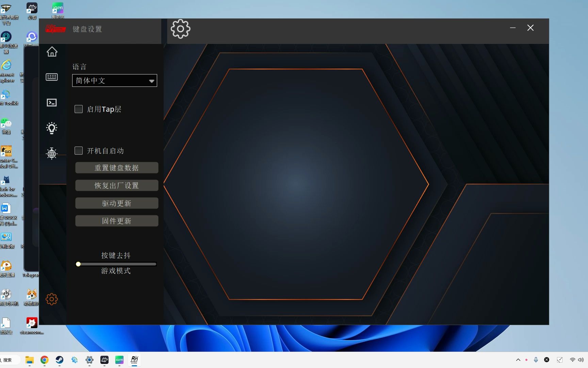Viewport: 588px width, 368px height.
Task: Close the keyboard settings window
Action: point(530,28)
